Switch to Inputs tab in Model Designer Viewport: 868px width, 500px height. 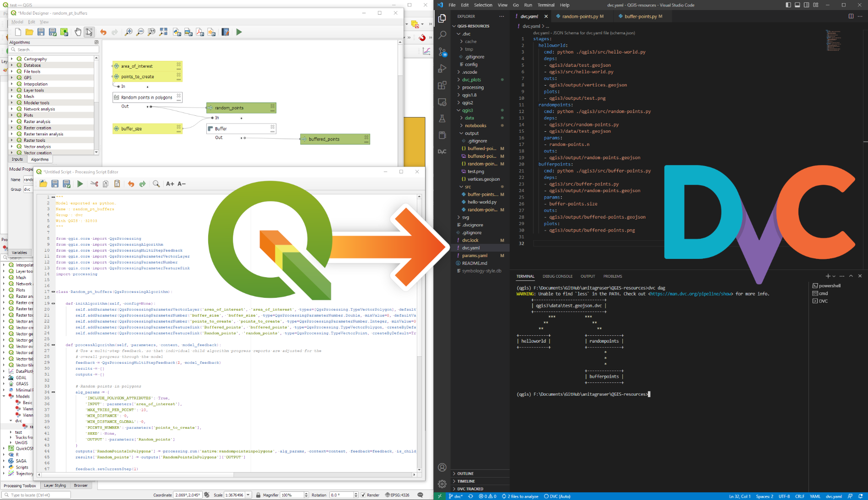(x=17, y=159)
